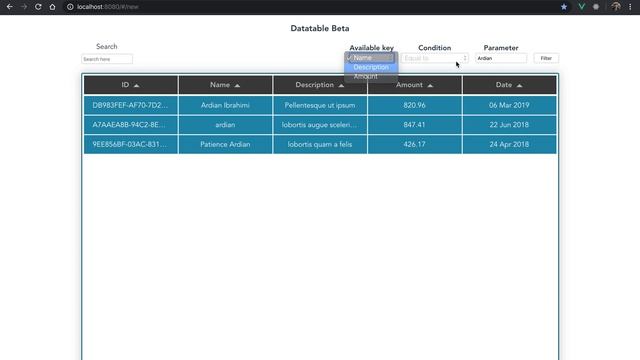This screenshot has width=640, height=360.
Task: Open the browser profile avatar
Action: (x=616, y=7)
